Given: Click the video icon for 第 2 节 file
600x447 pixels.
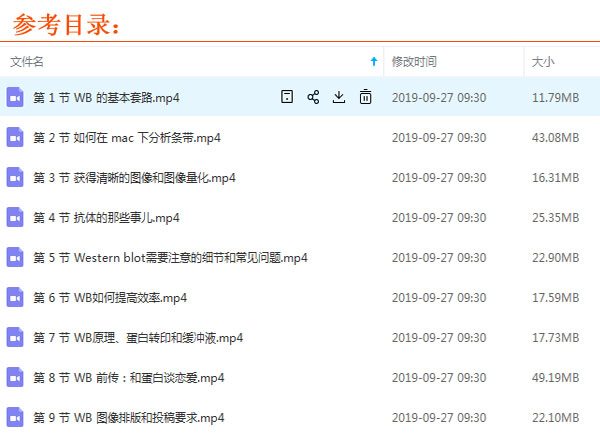Looking at the screenshot, I should 15,137.
